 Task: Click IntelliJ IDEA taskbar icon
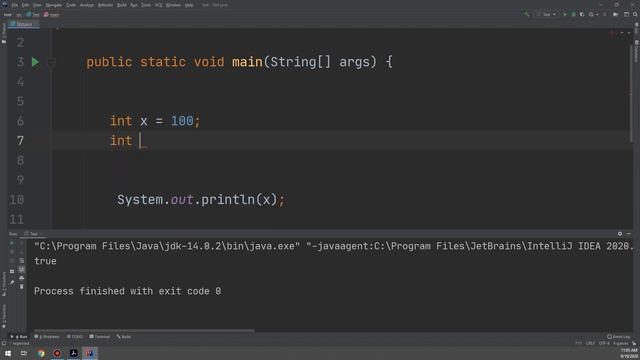[x=89, y=353]
